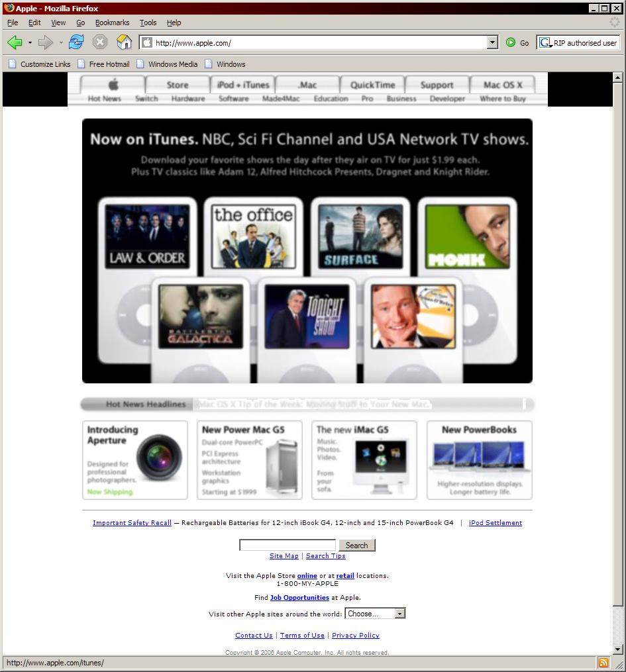Screen dimensions: 626x672
Task: Open the Help menu
Action: tap(174, 23)
